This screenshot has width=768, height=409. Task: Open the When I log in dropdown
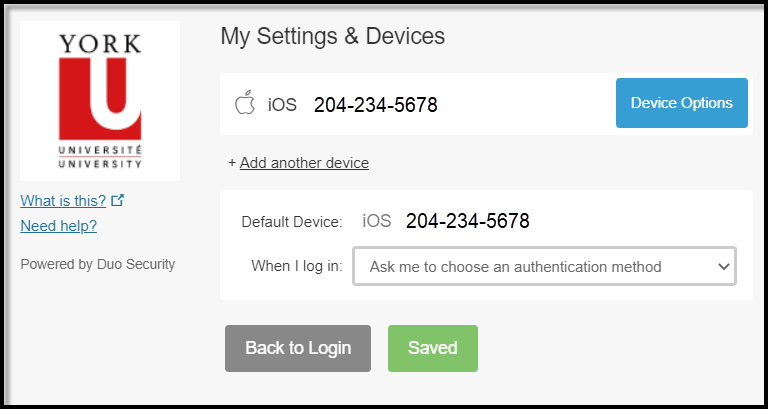tap(544, 266)
